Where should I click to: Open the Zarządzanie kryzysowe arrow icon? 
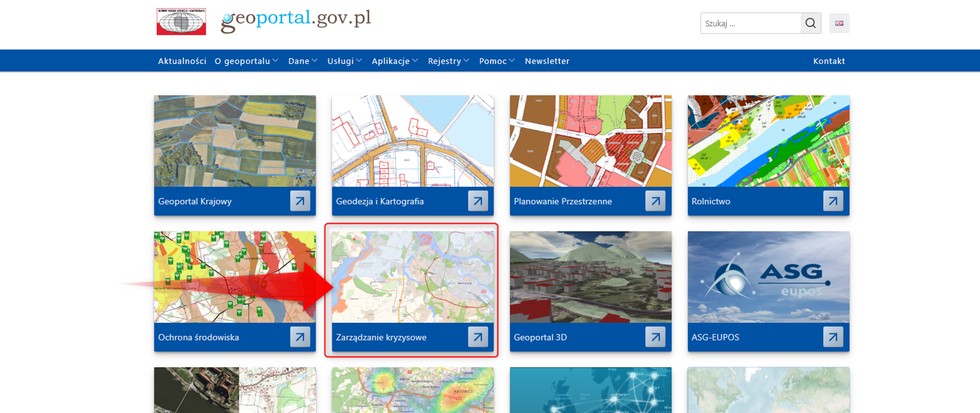[x=478, y=337]
